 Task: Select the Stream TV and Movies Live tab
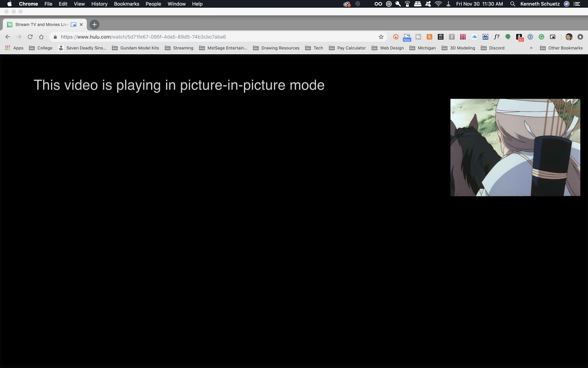click(x=44, y=24)
